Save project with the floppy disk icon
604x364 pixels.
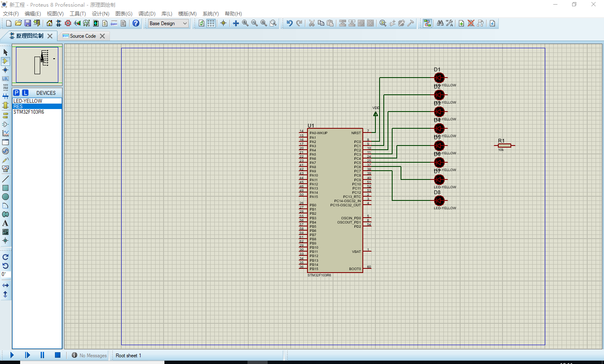(27, 23)
